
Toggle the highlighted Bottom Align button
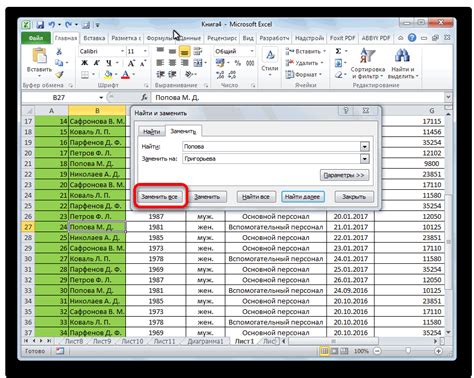tap(184, 51)
